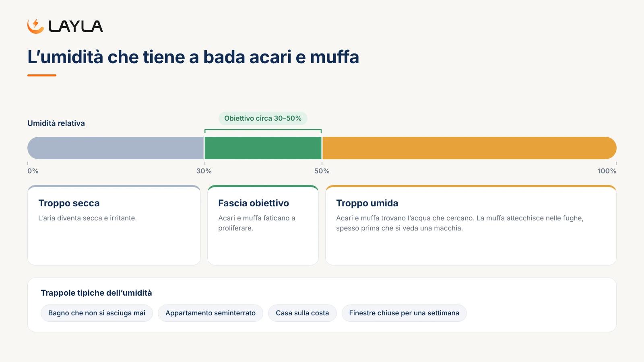Screen dimensions: 644x362
Task: Click the 100% scale label
Action: [x=607, y=171]
